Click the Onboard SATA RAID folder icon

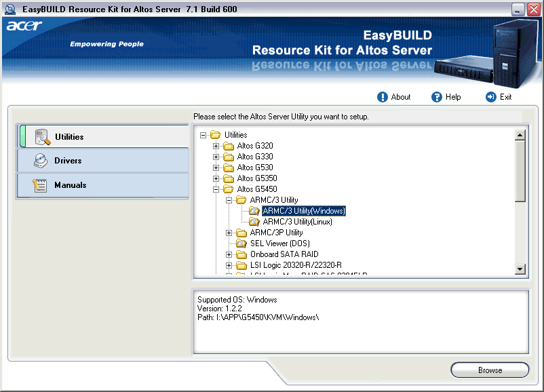(x=241, y=254)
